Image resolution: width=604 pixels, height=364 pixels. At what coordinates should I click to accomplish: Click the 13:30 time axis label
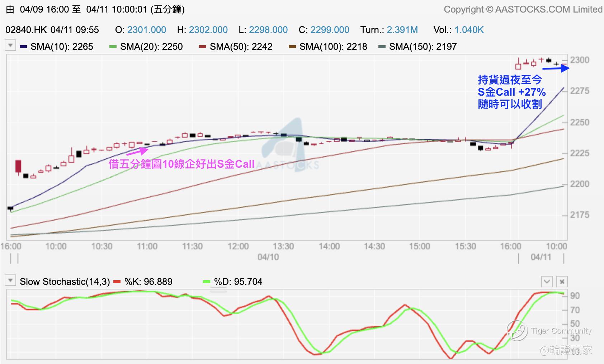tap(283, 246)
